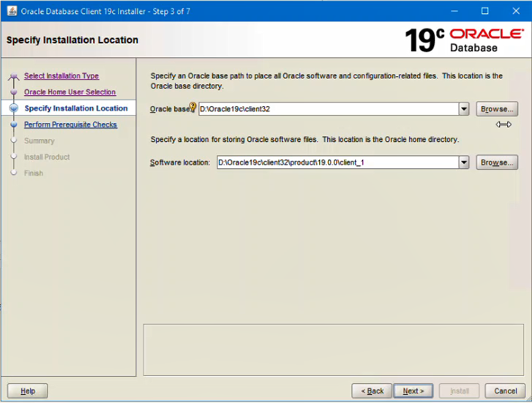Proceed with the Next button
Image resolution: width=532 pixels, height=403 pixels.
[413, 391]
